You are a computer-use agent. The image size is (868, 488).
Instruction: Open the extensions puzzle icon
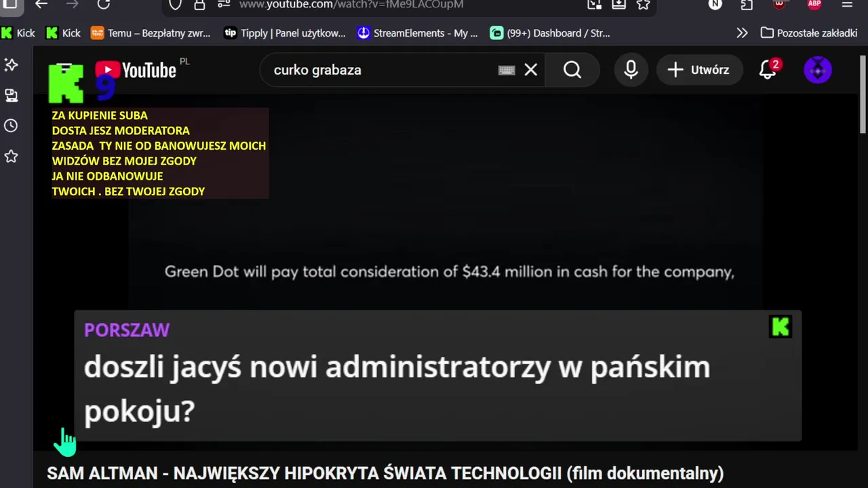(747, 4)
